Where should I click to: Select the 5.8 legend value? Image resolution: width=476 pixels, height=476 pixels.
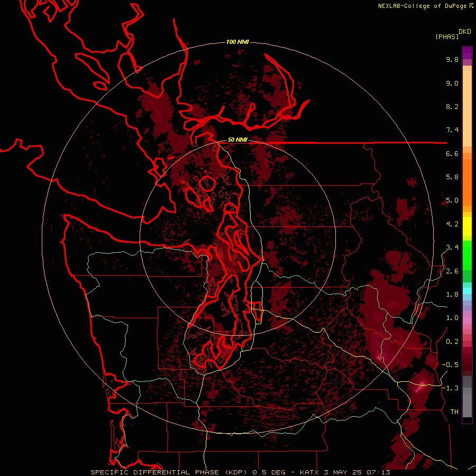(452, 177)
